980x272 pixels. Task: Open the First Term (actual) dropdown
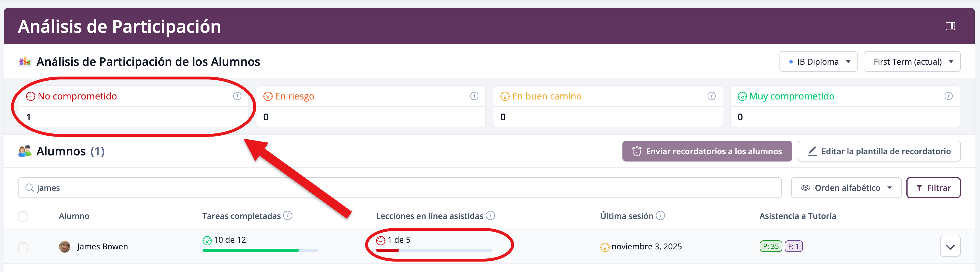tap(912, 62)
